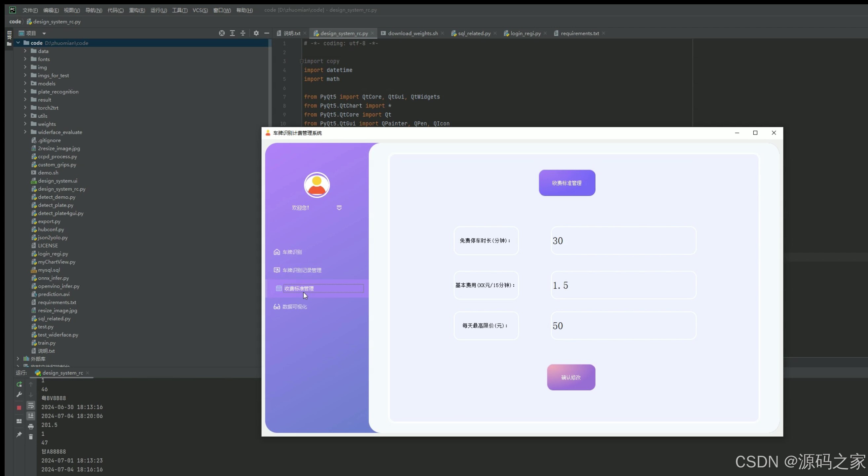Click the PyCharm logo icon
Viewport: 868px width, 476px height.
[13, 10]
